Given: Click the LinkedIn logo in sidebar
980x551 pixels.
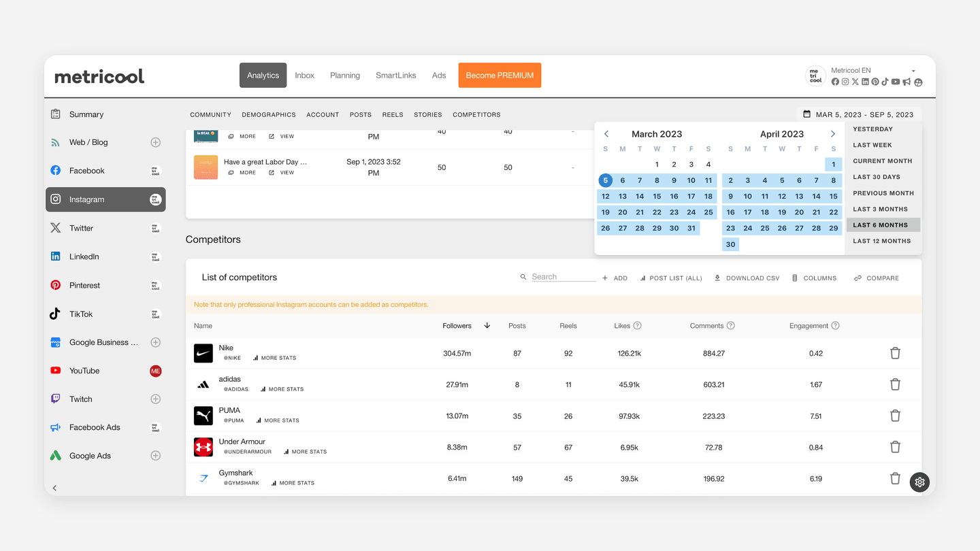Looking at the screenshot, I should 56,256.
